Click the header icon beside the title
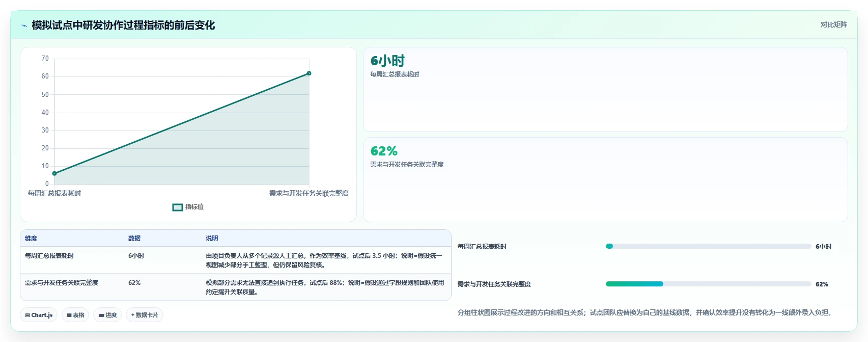 tap(24, 25)
